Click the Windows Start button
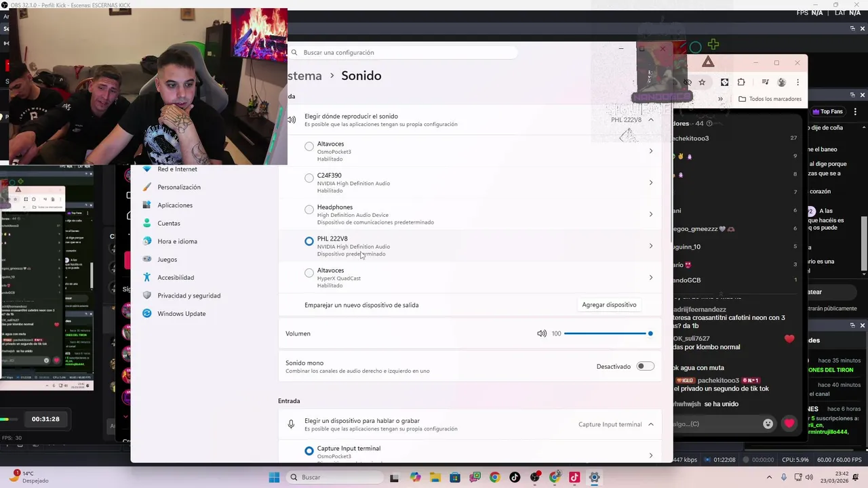Viewport: 868px width, 488px height. point(274,477)
